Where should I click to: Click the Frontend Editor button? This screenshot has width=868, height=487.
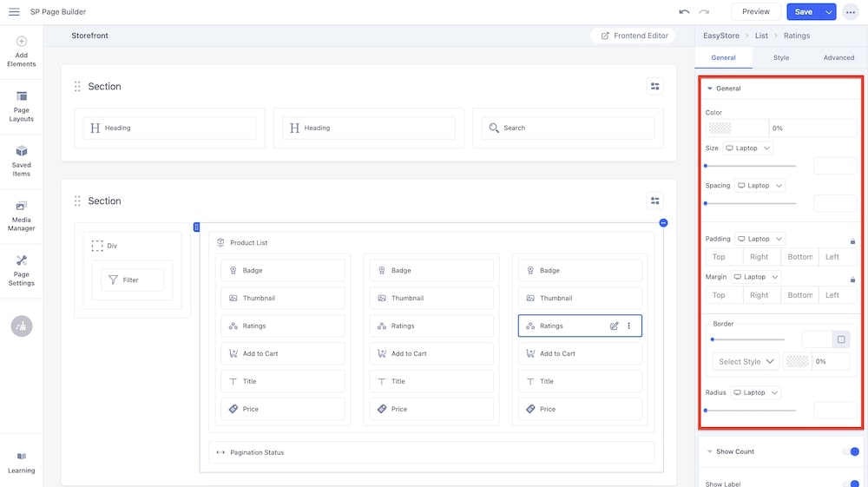[635, 36]
